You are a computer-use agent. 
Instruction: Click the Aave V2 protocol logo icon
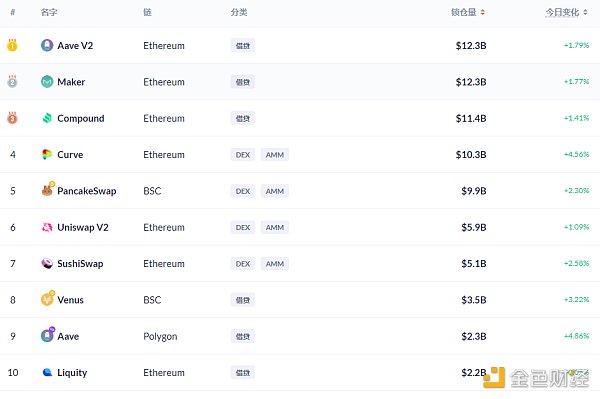tap(47, 46)
